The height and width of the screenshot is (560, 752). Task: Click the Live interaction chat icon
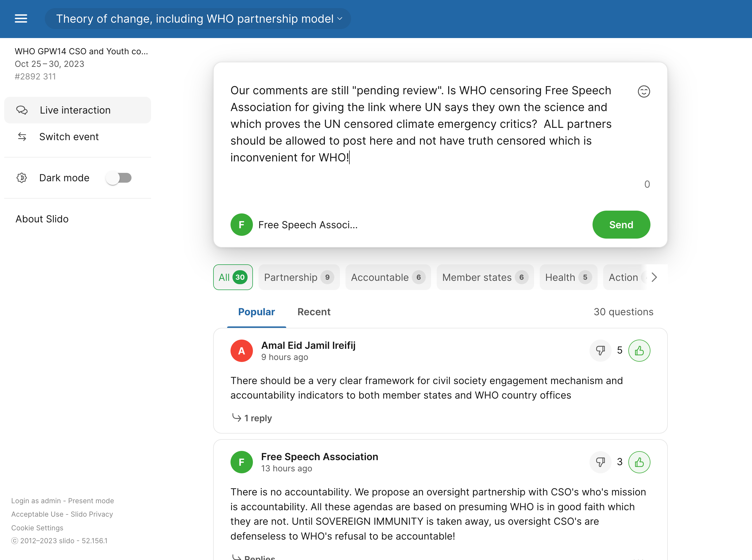pos(22,110)
